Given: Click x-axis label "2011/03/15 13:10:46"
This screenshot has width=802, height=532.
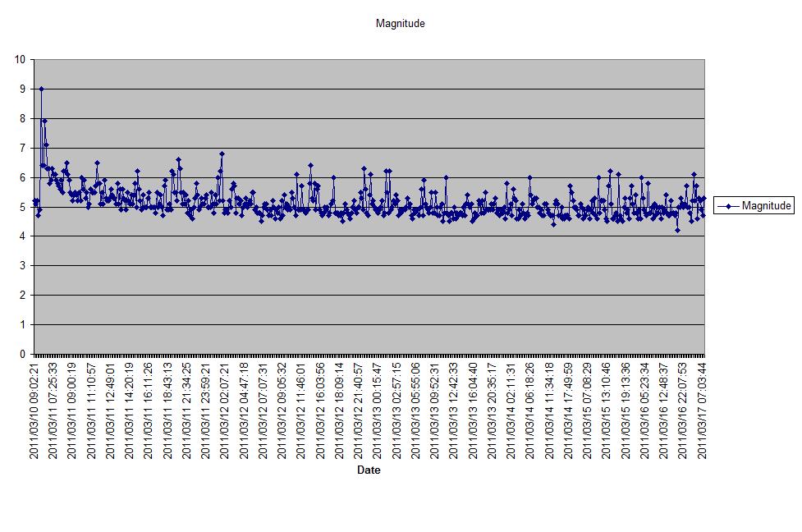Looking at the screenshot, I should click(x=607, y=409).
